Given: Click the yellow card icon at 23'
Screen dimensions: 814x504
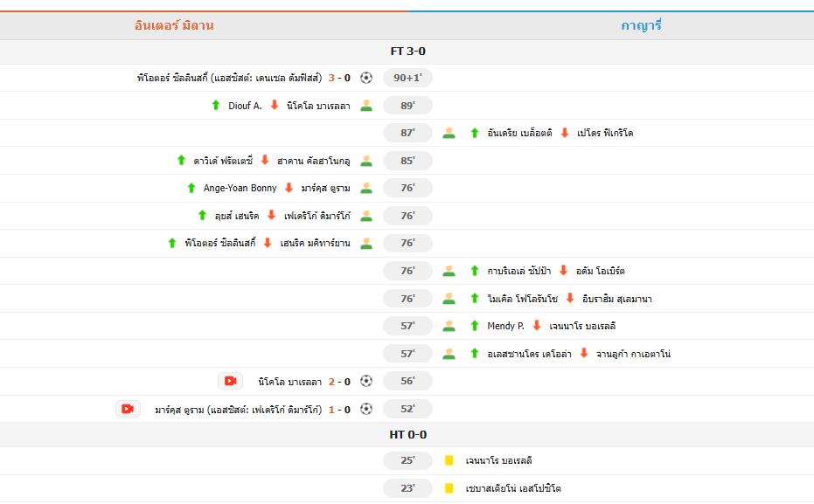Looking at the screenshot, I should coord(449,488).
